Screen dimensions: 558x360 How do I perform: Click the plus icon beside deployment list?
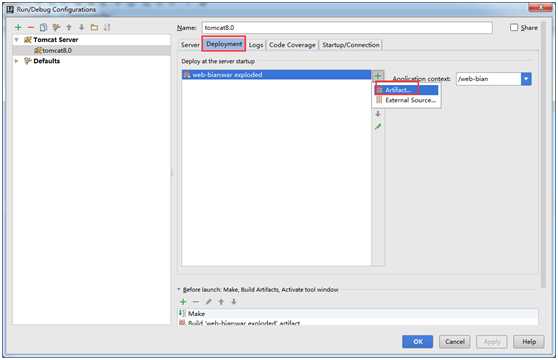pos(378,75)
